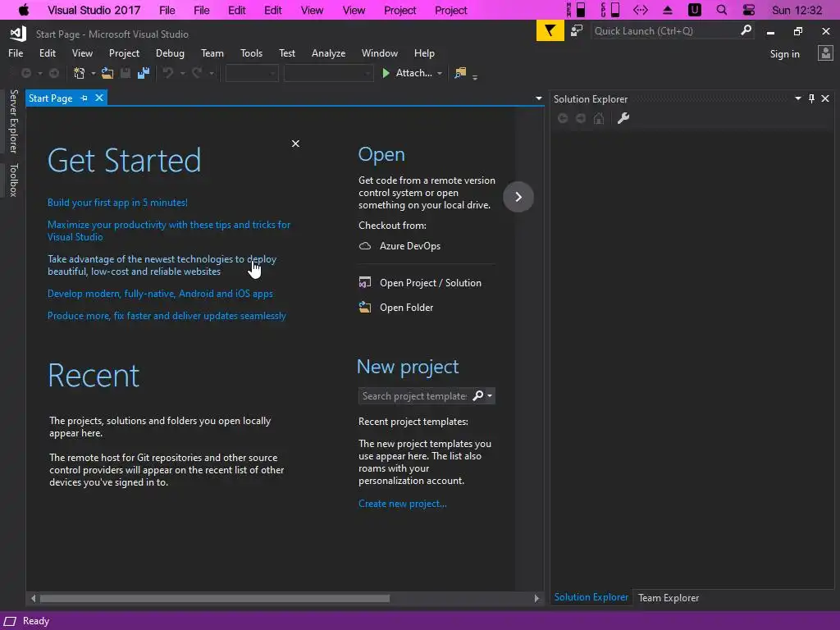Open the project template search options dropdown

pyautogui.click(x=490, y=396)
